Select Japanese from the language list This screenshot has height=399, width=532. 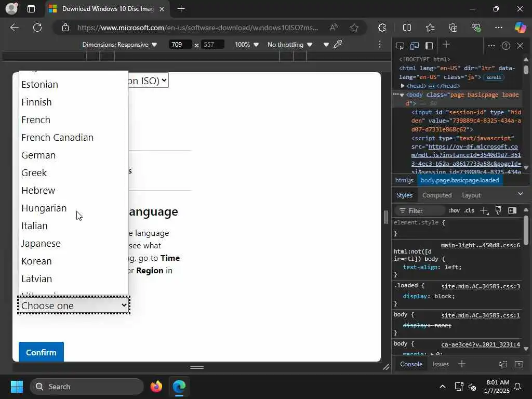tap(74, 243)
